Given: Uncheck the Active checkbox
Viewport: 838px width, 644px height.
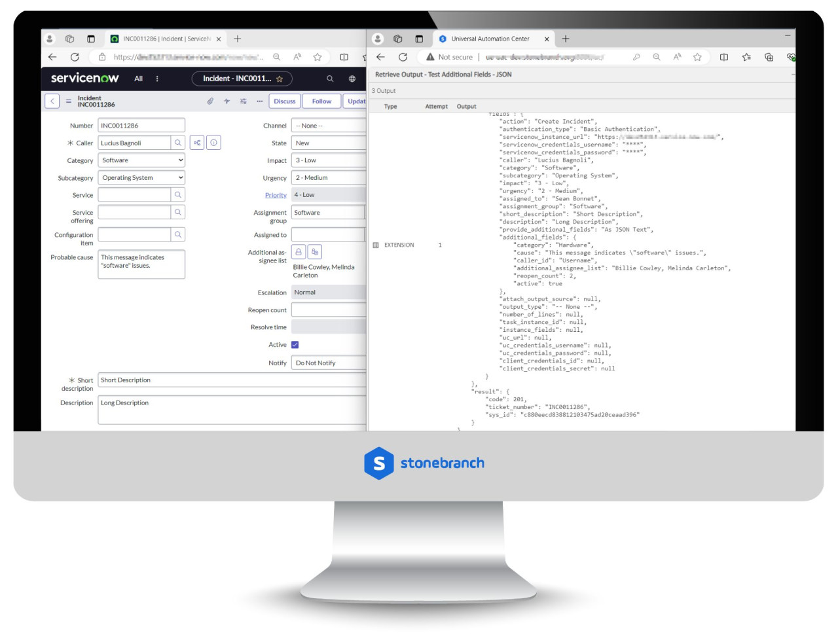Looking at the screenshot, I should 295,344.
